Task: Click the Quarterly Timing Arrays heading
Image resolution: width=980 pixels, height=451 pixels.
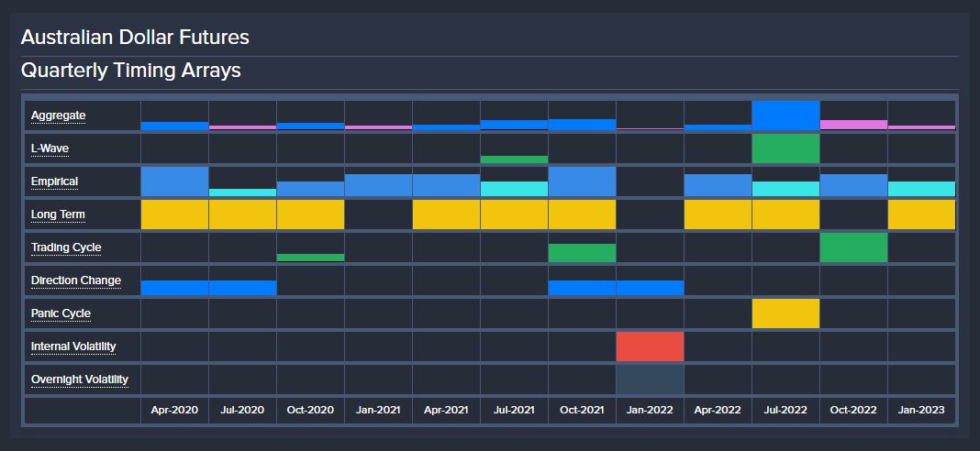Action: pyautogui.click(x=130, y=71)
